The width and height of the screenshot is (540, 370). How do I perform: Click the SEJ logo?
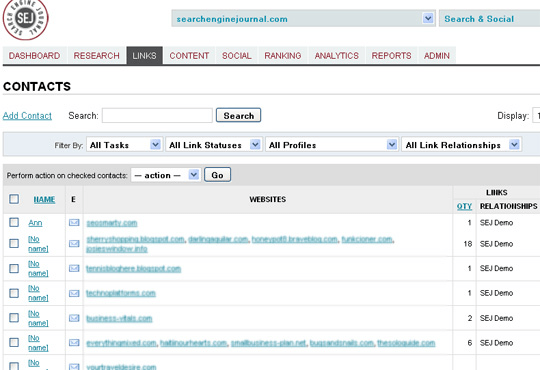coord(25,19)
